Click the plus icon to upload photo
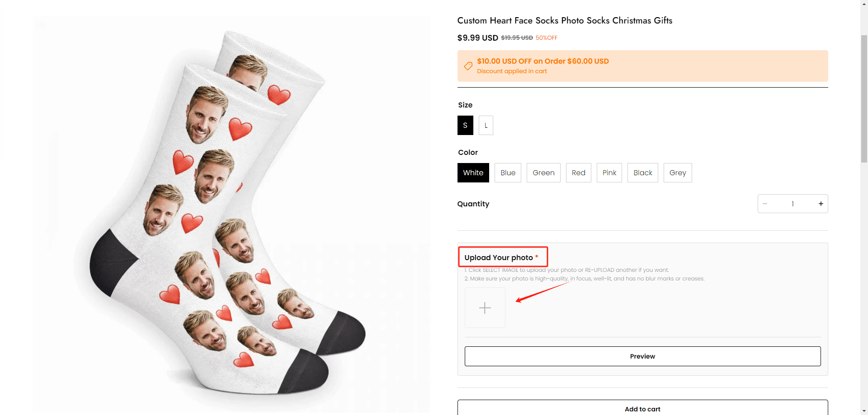868x415 pixels. click(x=485, y=308)
